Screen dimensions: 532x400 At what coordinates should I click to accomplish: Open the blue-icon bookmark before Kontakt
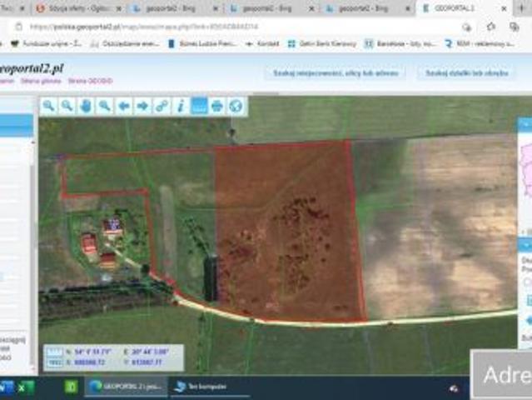click(x=202, y=43)
